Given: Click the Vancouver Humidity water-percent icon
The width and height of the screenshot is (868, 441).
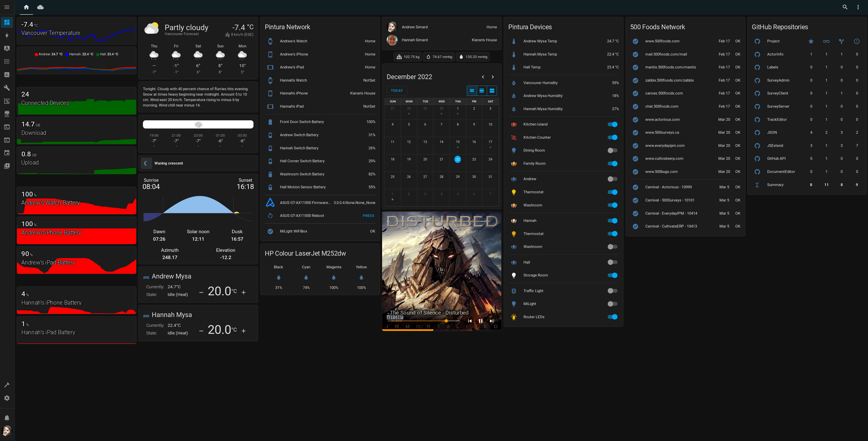Looking at the screenshot, I should pos(514,83).
